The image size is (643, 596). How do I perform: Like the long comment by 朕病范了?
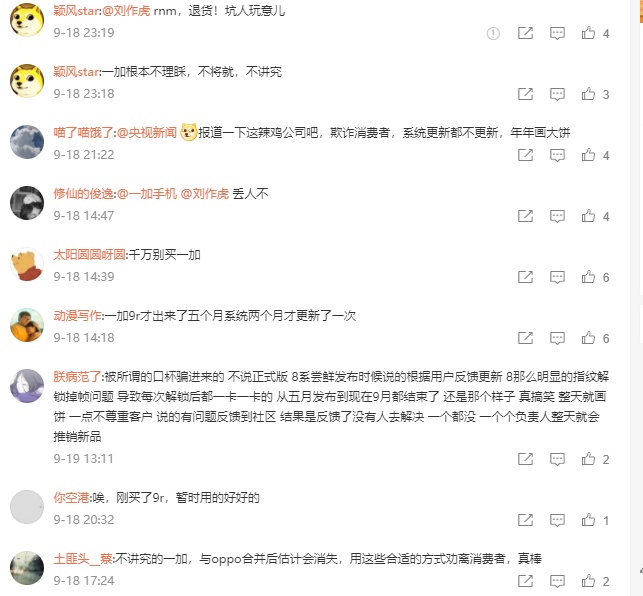click(x=588, y=459)
